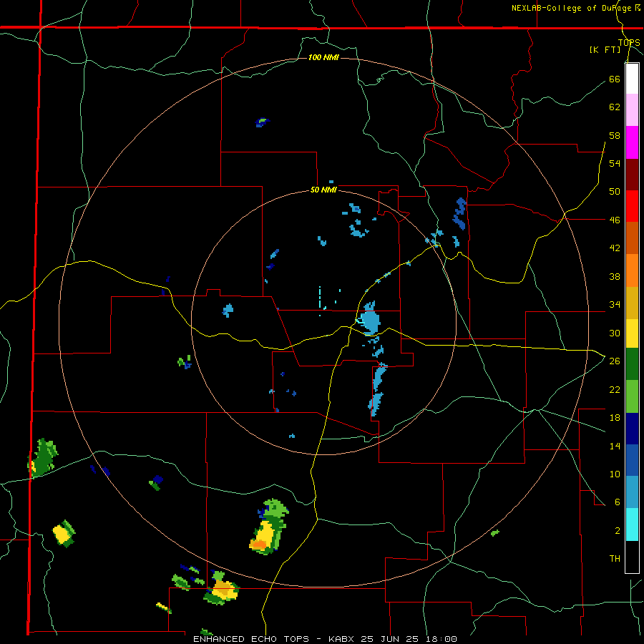Click the "TOPS" legend heading
Image resolution: width=644 pixels, height=644 pixels.
629,43
